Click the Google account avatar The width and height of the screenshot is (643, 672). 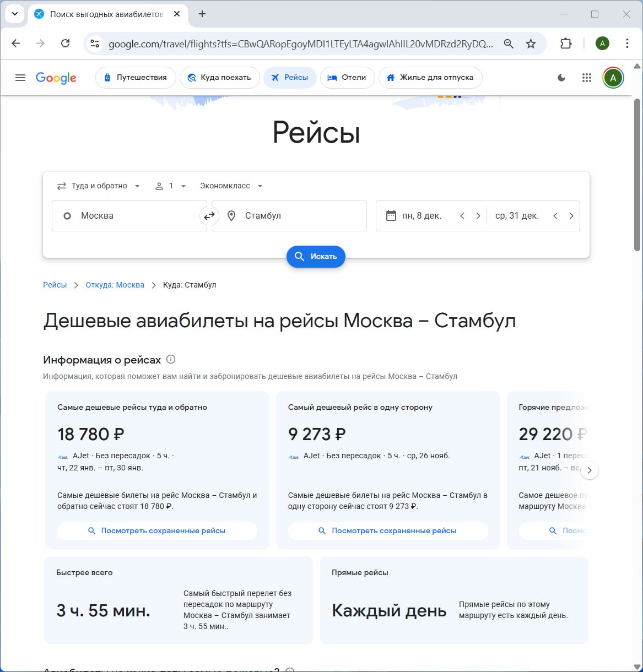click(x=613, y=78)
